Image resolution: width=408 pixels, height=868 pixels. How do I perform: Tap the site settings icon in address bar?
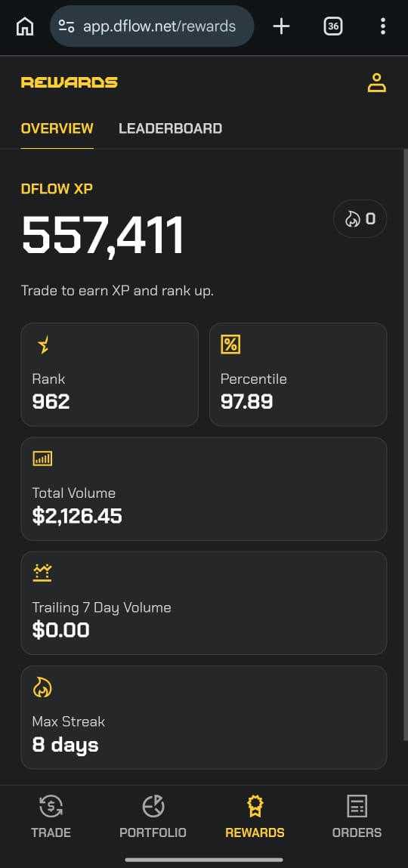66,26
